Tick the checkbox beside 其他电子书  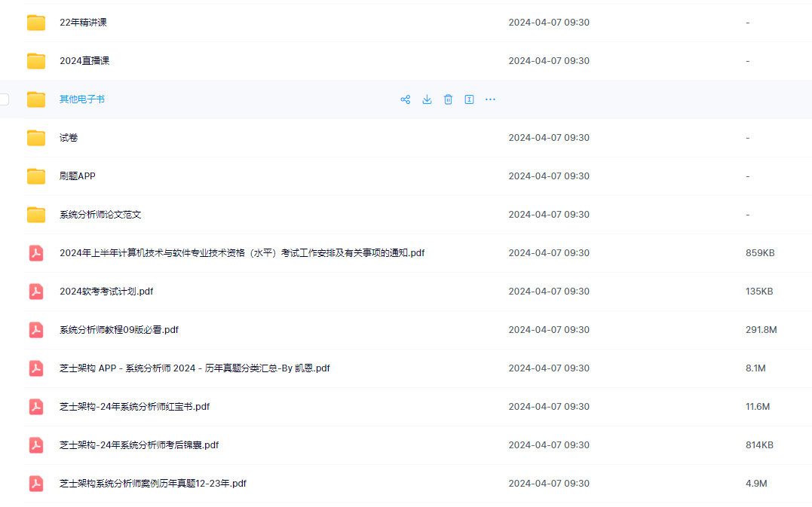4,99
